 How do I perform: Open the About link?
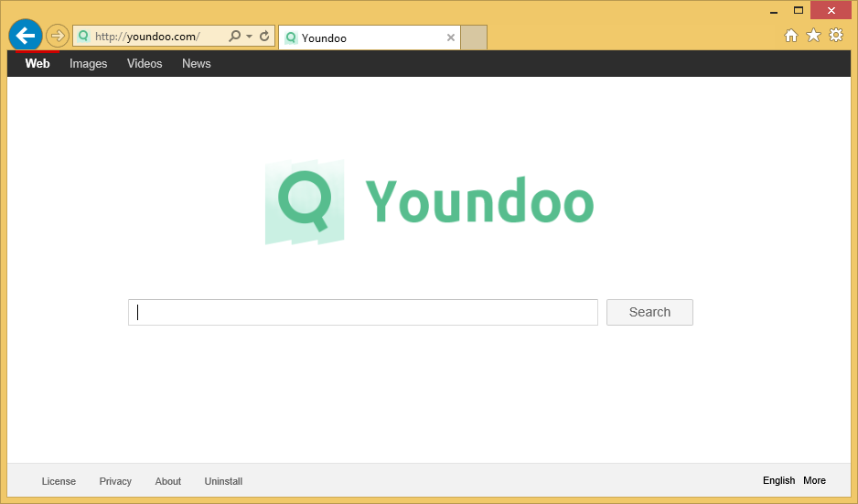click(x=168, y=481)
